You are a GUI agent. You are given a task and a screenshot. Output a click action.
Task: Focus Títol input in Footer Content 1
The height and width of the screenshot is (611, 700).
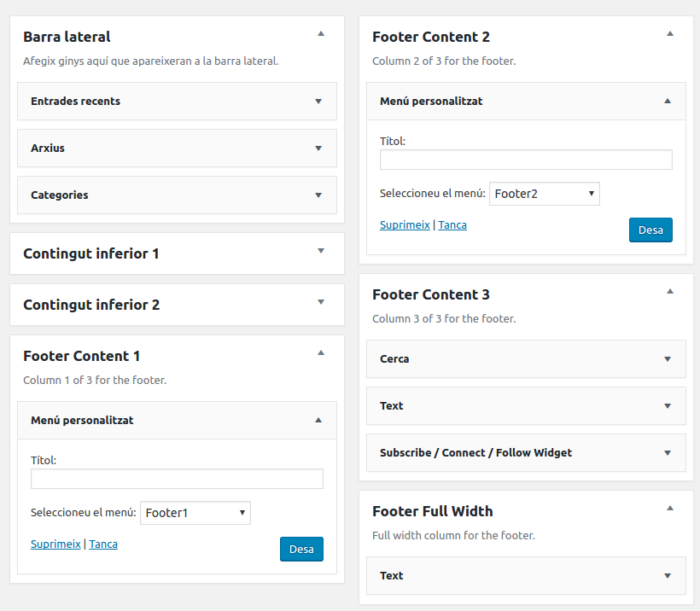178,479
